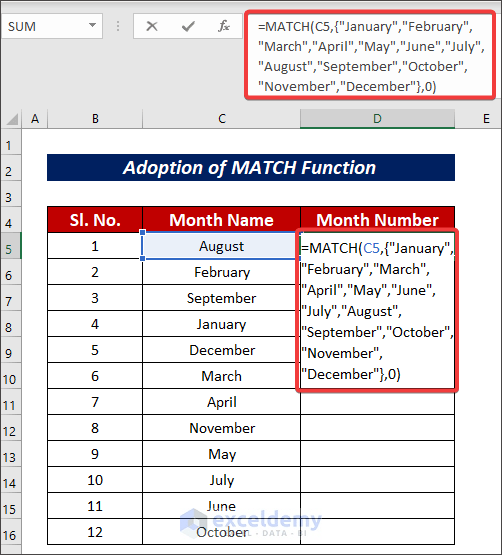Select column D header
Screen dimensions: 502x555
click(377, 119)
